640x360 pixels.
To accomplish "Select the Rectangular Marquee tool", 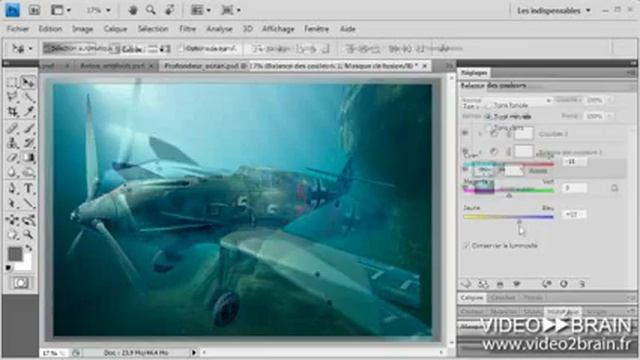I will click(12, 82).
